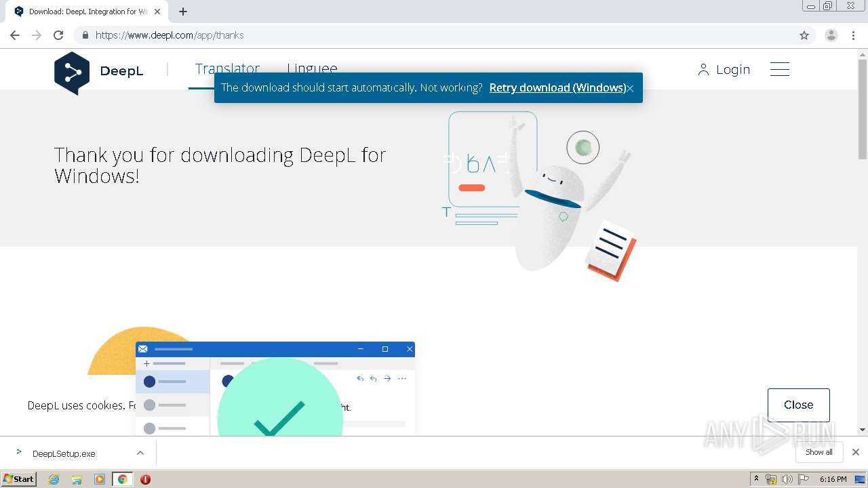Click the Login link

click(x=724, y=69)
